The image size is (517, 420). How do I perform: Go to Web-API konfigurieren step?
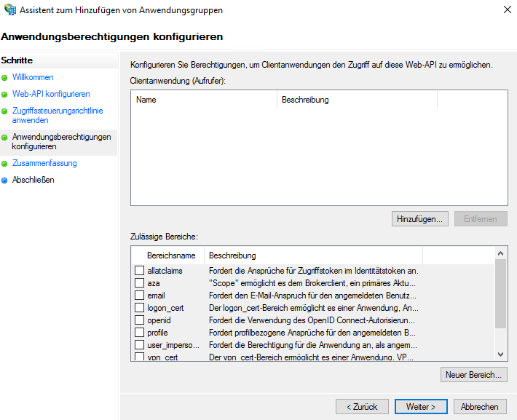[x=51, y=94]
